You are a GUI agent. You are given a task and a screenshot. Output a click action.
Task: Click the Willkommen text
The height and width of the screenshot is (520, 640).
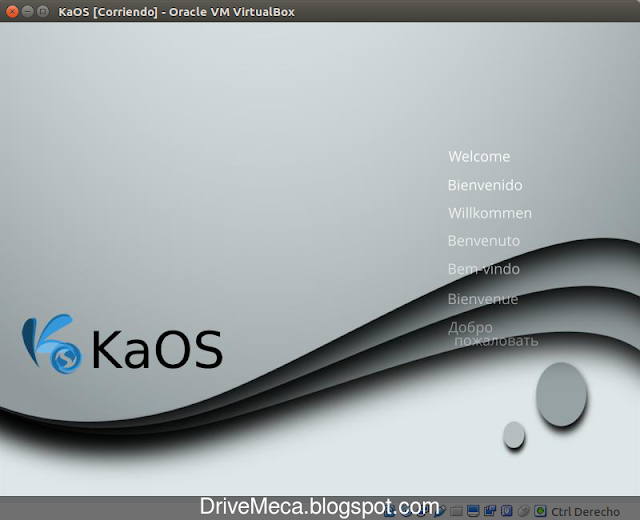(x=490, y=213)
